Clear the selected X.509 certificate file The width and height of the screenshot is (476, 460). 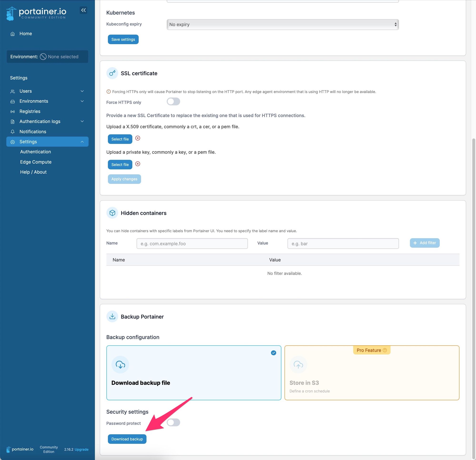[138, 138]
